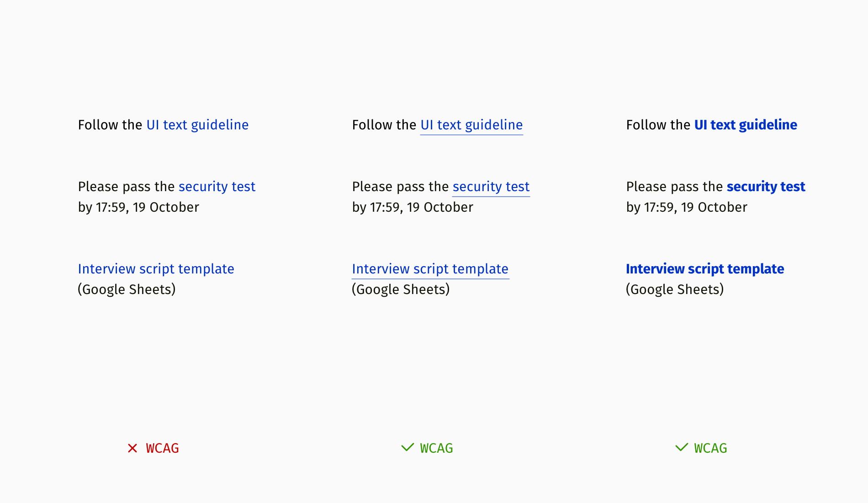Open the bold Interview script template link
The height and width of the screenshot is (503, 868).
pyautogui.click(x=705, y=269)
